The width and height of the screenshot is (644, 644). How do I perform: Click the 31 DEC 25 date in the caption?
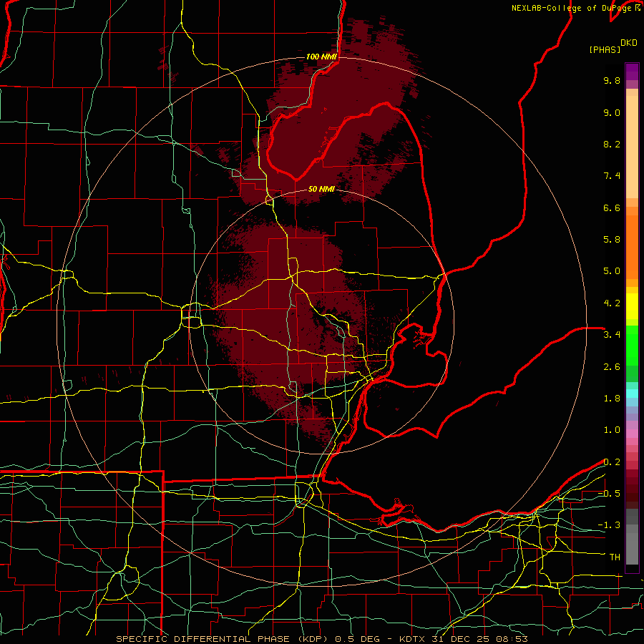tap(459, 639)
